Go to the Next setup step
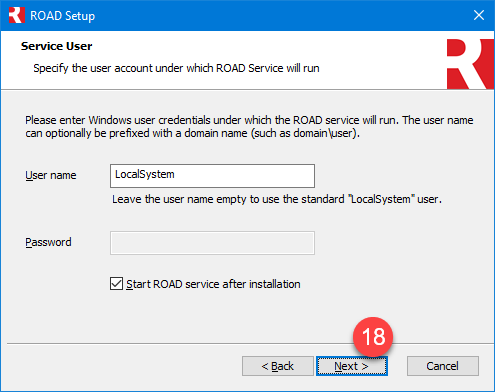This screenshot has height=392, width=495. pyautogui.click(x=352, y=366)
